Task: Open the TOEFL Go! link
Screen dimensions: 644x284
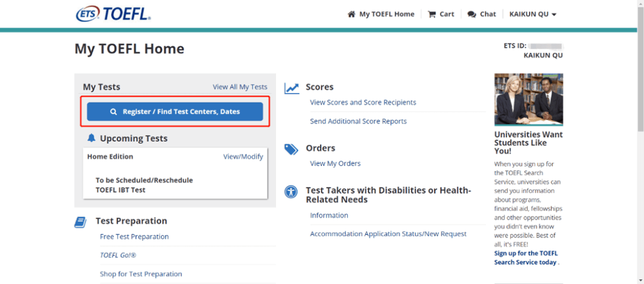Action: point(118,255)
